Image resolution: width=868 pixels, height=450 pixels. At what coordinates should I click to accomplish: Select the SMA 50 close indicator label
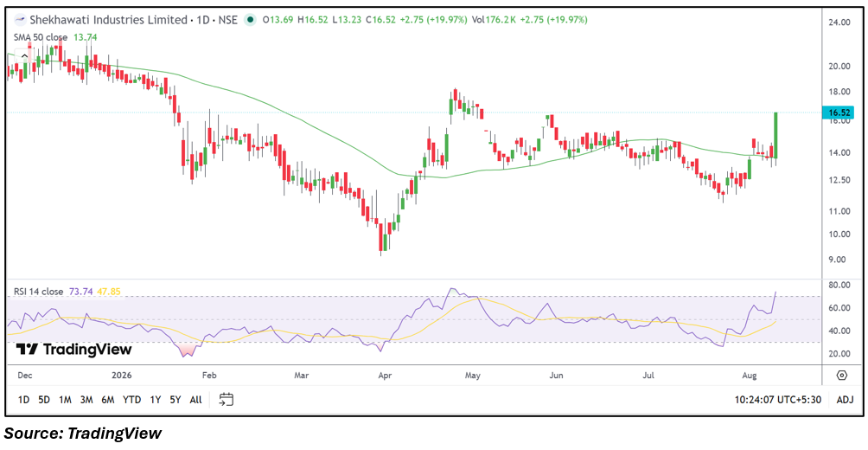point(41,37)
